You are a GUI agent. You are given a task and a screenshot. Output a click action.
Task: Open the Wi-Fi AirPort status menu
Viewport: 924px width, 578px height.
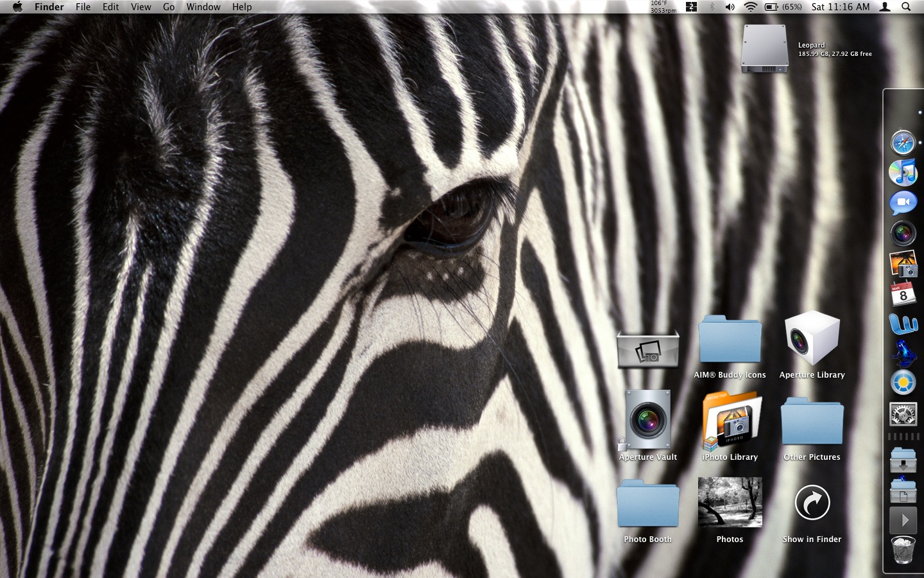(750, 7)
